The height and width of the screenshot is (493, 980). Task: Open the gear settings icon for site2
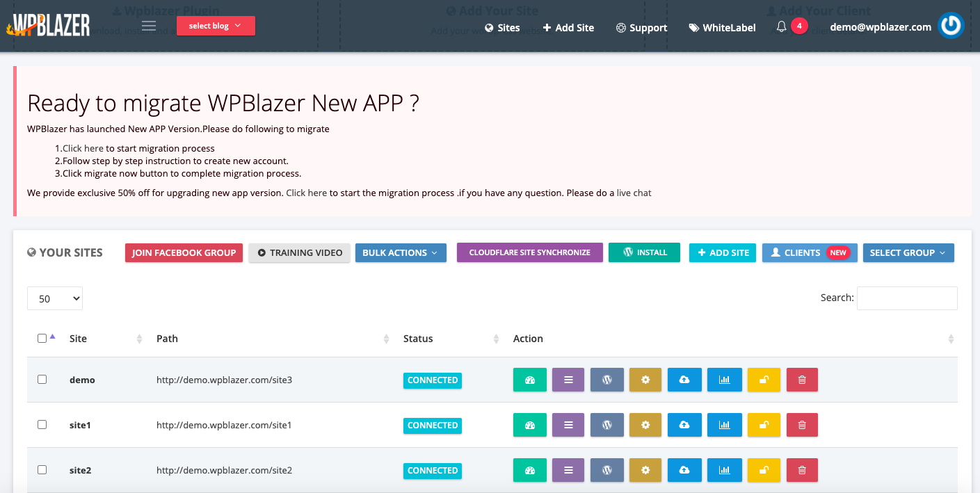tap(646, 470)
